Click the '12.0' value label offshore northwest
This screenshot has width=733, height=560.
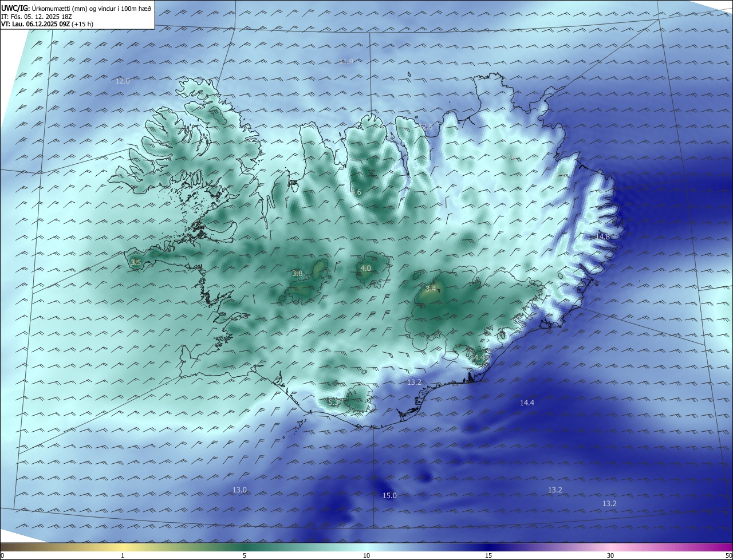pos(123,81)
